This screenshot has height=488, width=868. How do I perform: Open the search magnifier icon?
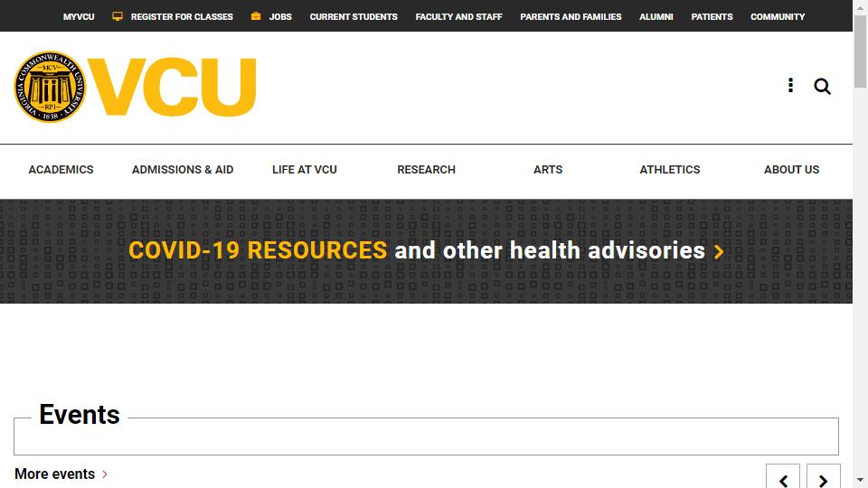tap(822, 86)
